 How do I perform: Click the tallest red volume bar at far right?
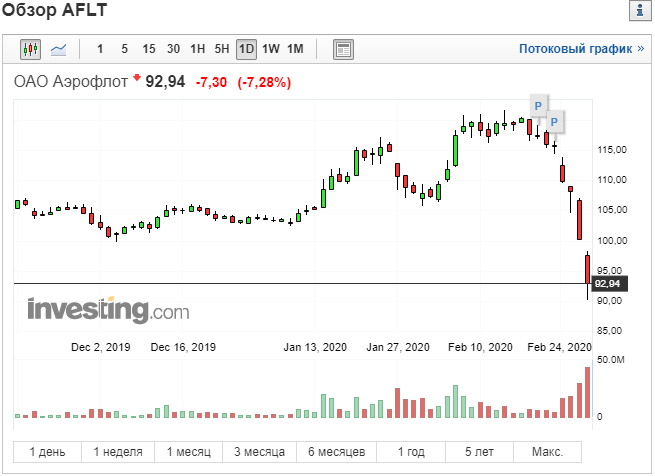coord(587,392)
